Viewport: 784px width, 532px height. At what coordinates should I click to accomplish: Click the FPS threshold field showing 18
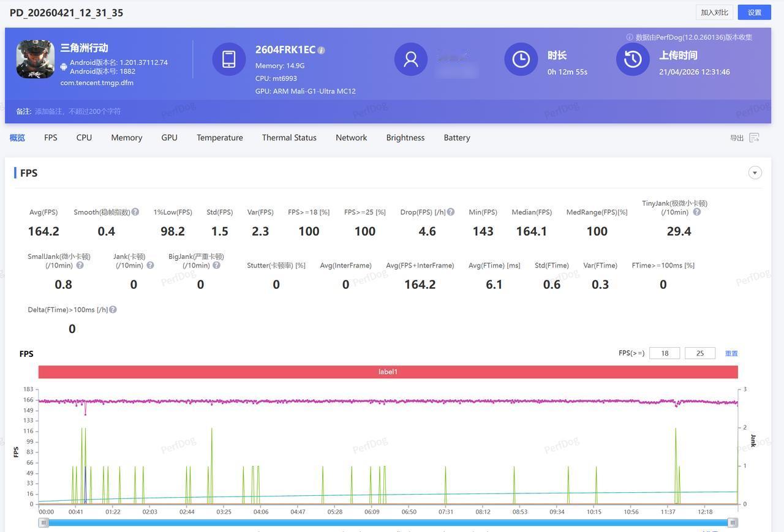pos(664,353)
